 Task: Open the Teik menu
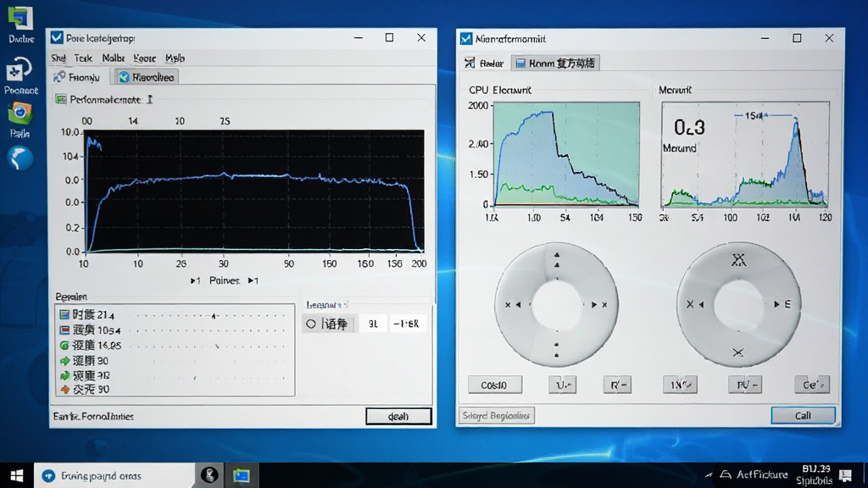[83, 58]
